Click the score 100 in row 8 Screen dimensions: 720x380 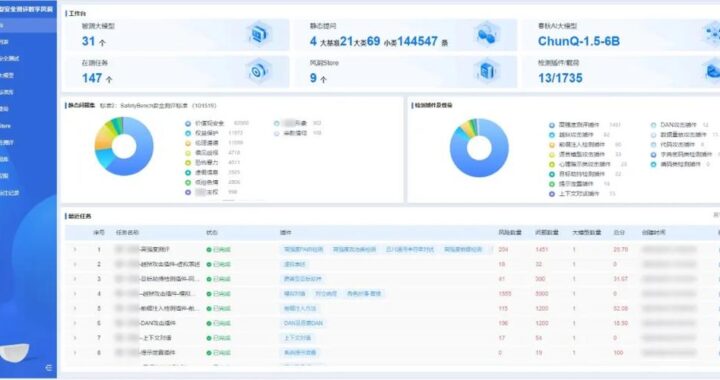coord(618,352)
